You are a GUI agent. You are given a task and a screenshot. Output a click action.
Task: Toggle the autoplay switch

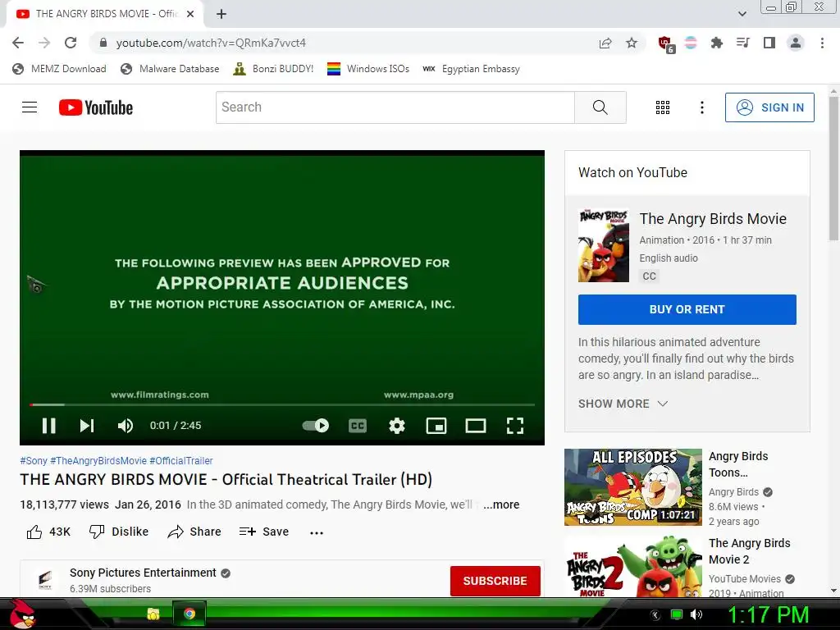coord(316,426)
